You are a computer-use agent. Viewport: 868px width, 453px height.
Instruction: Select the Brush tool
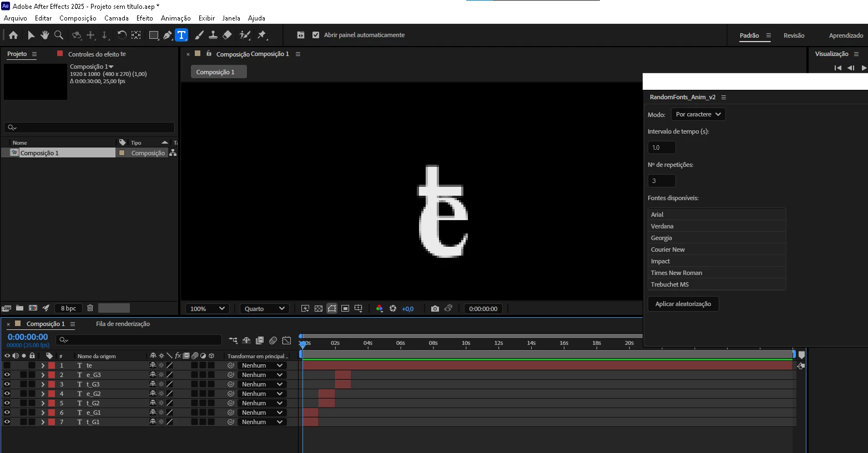pos(199,35)
